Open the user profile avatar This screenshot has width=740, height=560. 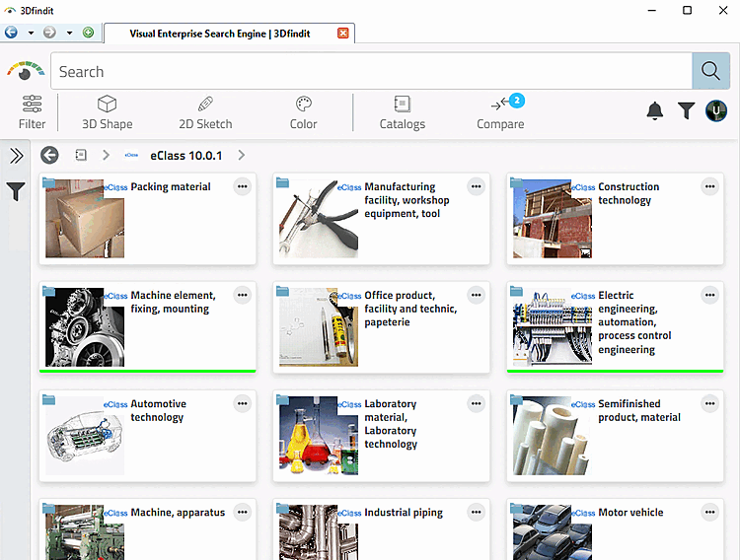coord(716,110)
